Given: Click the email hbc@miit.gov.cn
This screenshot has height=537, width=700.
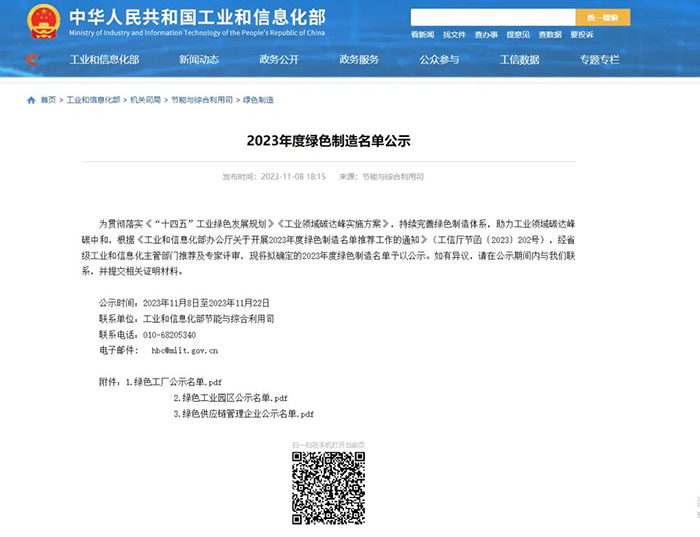Looking at the screenshot, I should click(185, 351).
